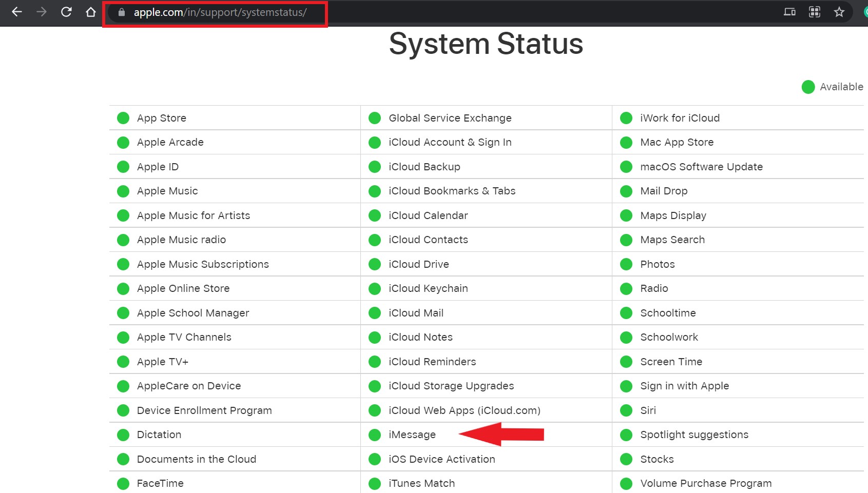Open the iOS Device Activation entry
Image resolution: width=868 pixels, height=493 pixels.
click(x=441, y=459)
